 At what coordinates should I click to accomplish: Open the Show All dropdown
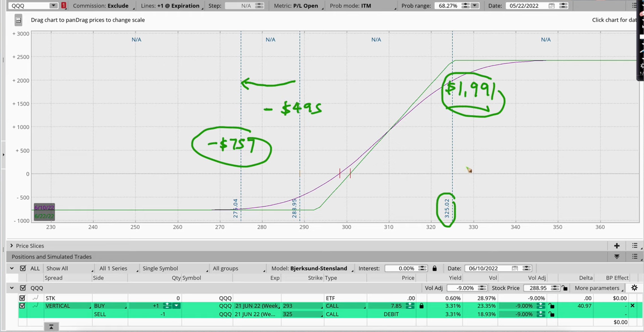[x=69, y=268]
